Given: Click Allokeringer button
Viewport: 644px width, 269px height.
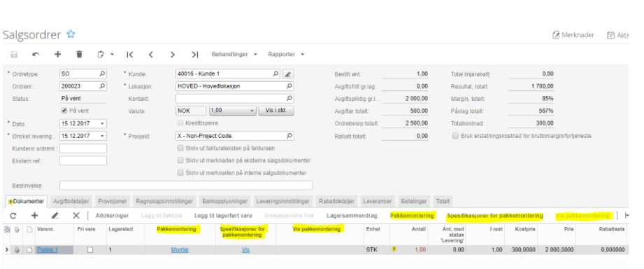Looking at the screenshot, I should click(112, 216).
